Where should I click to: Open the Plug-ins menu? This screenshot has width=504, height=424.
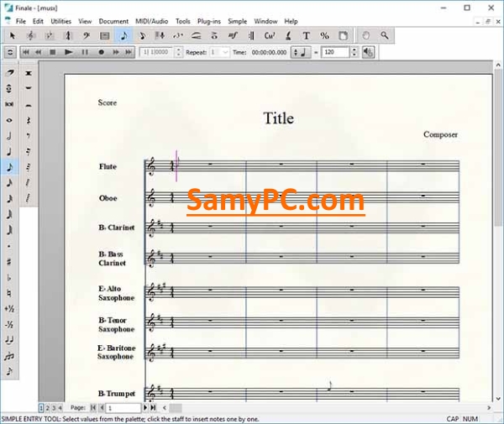[x=209, y=22]
